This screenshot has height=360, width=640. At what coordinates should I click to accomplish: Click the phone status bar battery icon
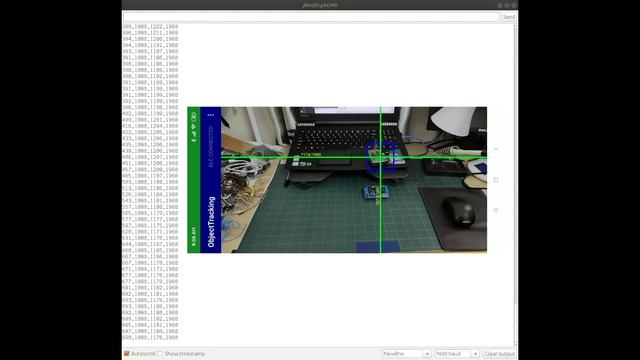pos(193,117)
